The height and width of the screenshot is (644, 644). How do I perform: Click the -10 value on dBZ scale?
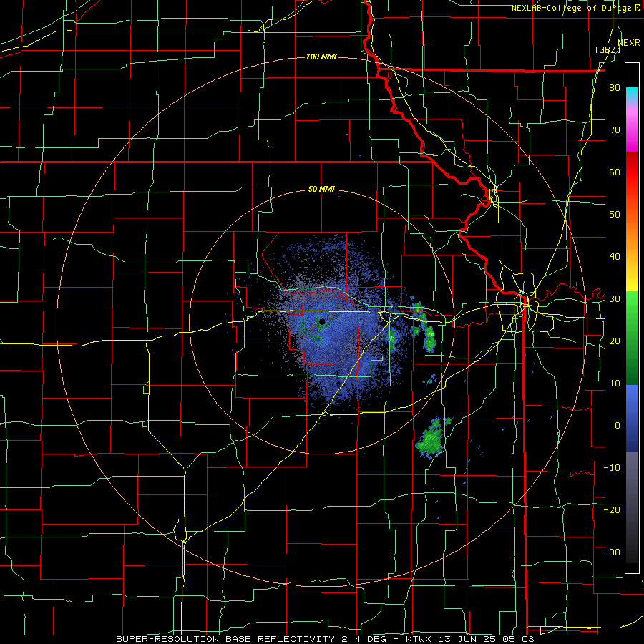(x=612, y=468)
